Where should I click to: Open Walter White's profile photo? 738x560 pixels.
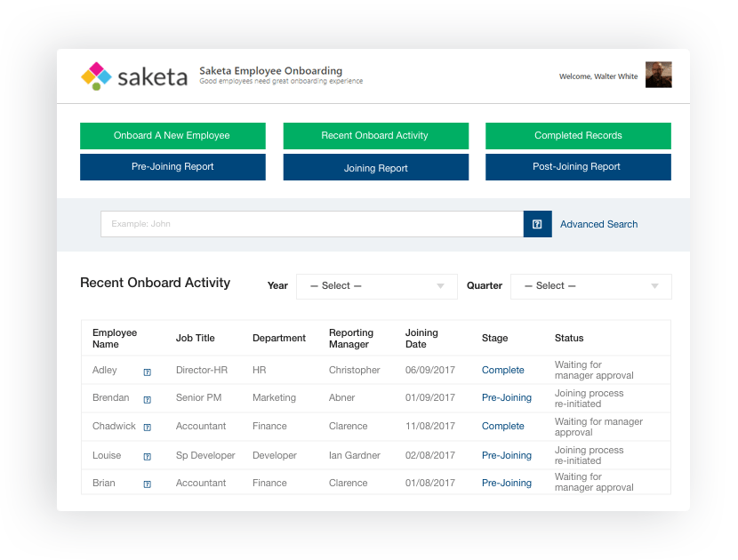(x=658, y=76)
